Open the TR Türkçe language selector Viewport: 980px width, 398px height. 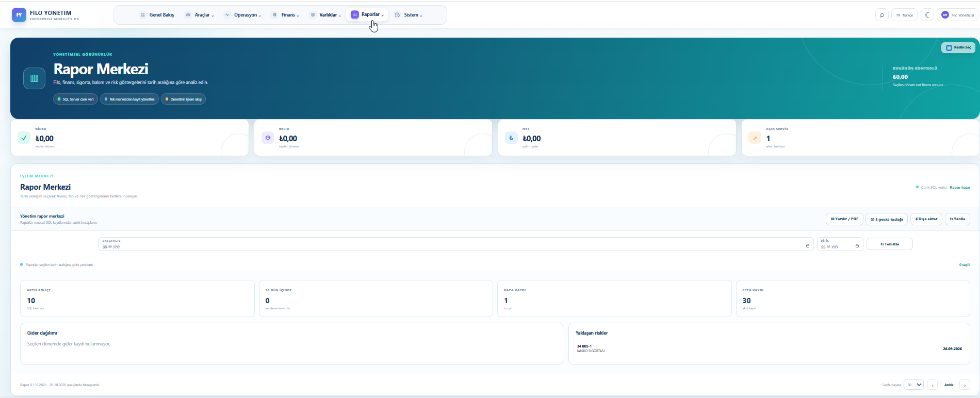coord(904,15)
